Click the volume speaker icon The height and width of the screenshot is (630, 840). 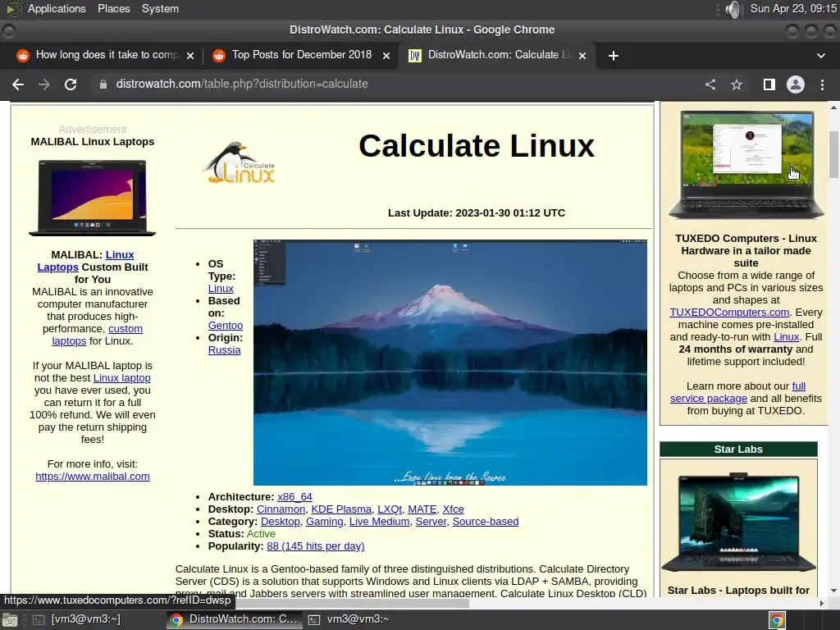[733, 9]
